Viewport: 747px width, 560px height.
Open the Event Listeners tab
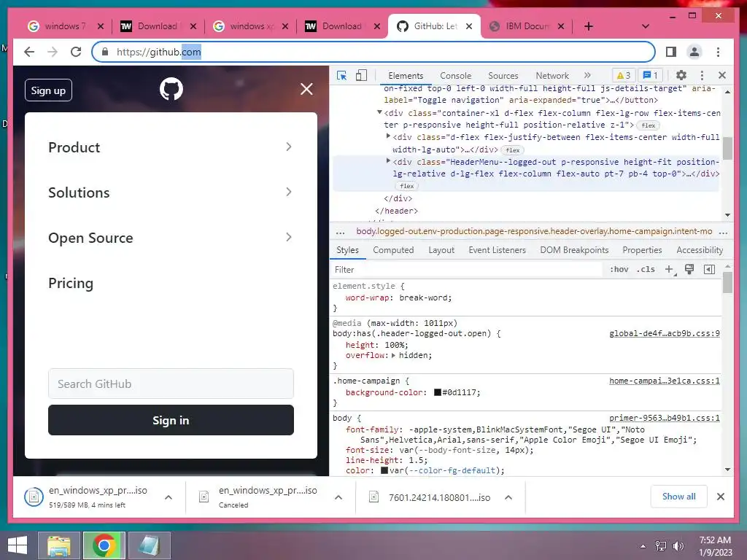(497, 250)
